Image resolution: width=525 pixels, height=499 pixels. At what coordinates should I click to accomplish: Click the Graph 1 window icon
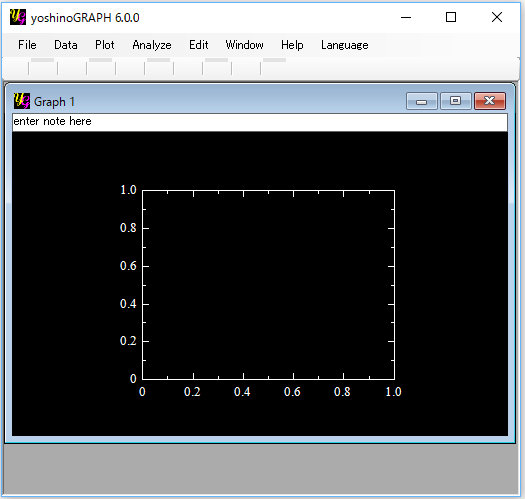pos(22,101)
